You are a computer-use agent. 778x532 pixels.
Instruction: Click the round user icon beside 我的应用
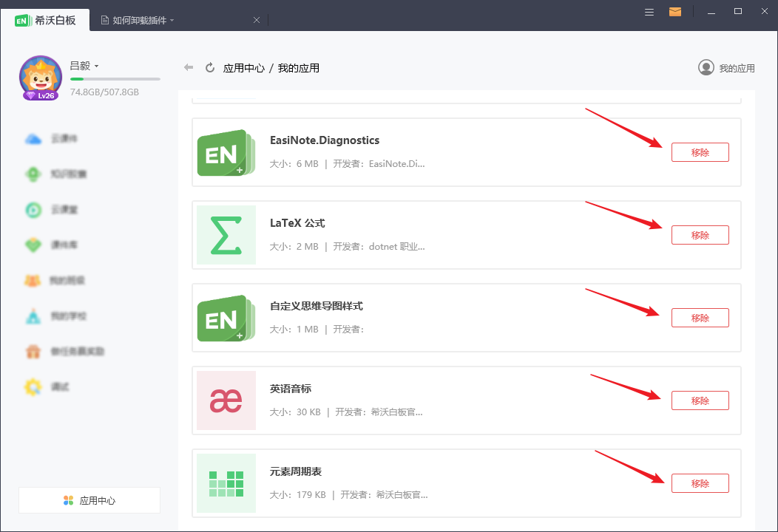706,67
